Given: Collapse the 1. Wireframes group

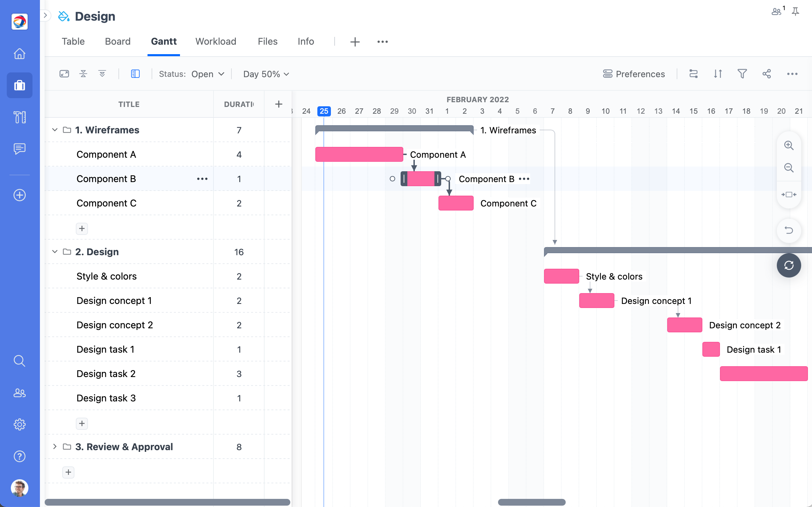Looking at the screenshot, I should [x=55, y=130].
